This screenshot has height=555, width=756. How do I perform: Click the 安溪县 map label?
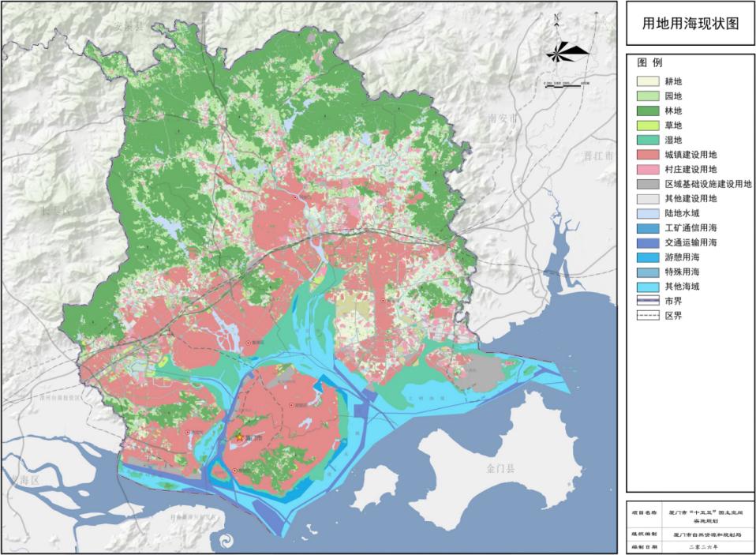point(129,27)
